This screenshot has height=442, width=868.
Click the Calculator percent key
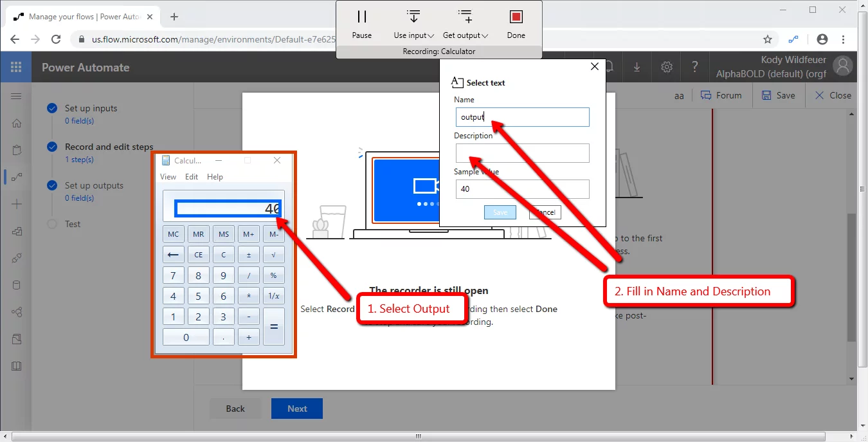(x=274, y=275)
